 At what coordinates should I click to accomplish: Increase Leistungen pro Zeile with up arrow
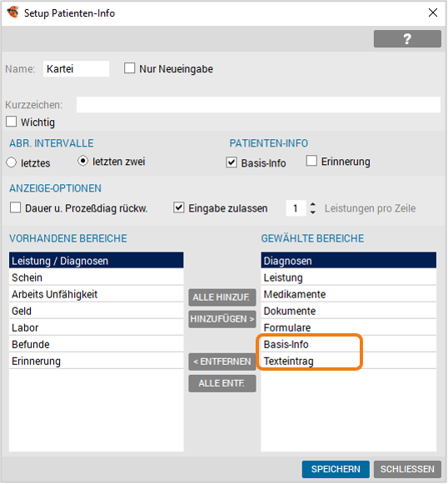(312, 204)
